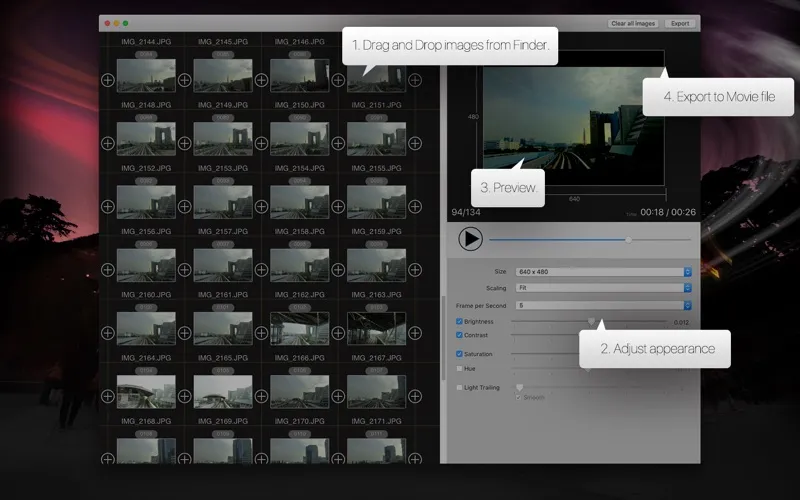Click the Export button

(x=680, y=23)
